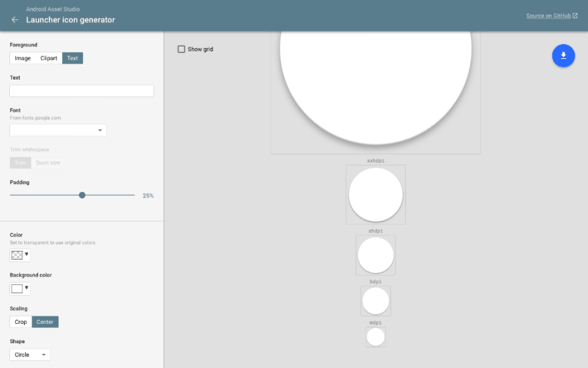
Task: Open Source on GitHub link
Action: 549,15
